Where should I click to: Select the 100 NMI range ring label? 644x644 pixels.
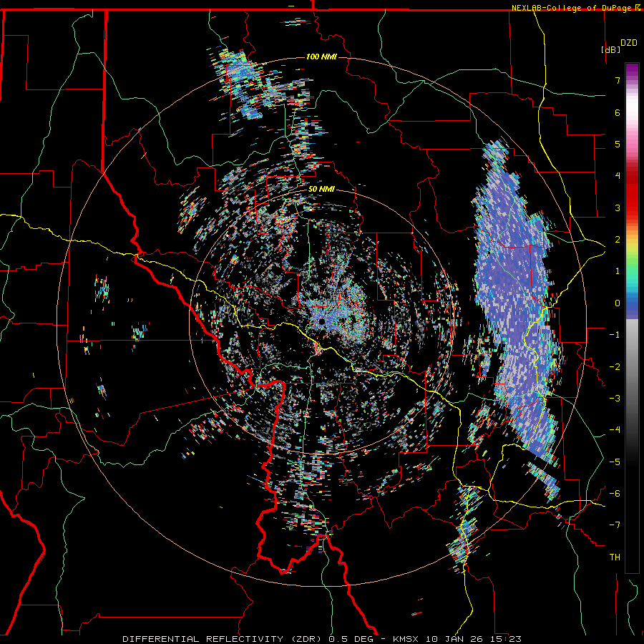[x=321, y=57]
